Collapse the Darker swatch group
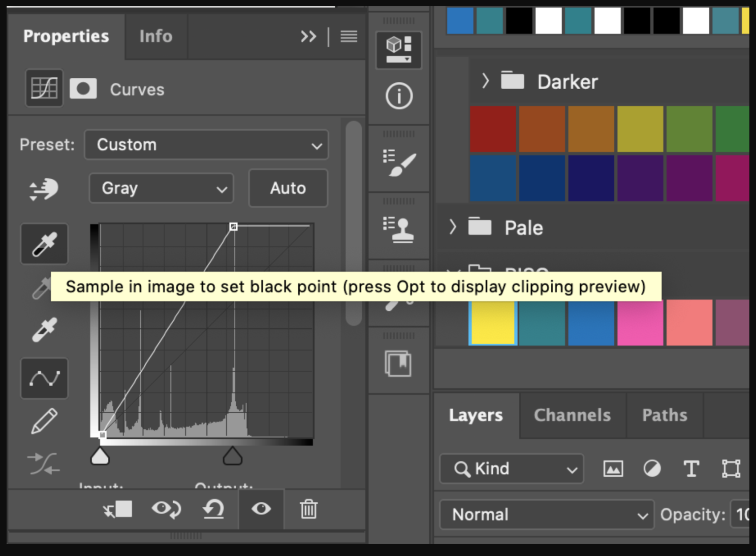 tap(486, 81)
